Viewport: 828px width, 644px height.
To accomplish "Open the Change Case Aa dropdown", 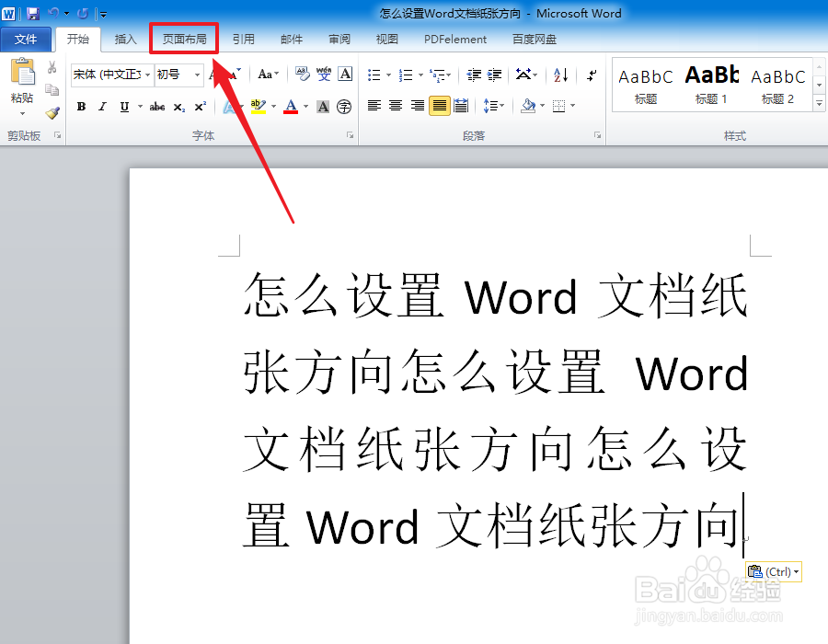I will coord(269,75).
